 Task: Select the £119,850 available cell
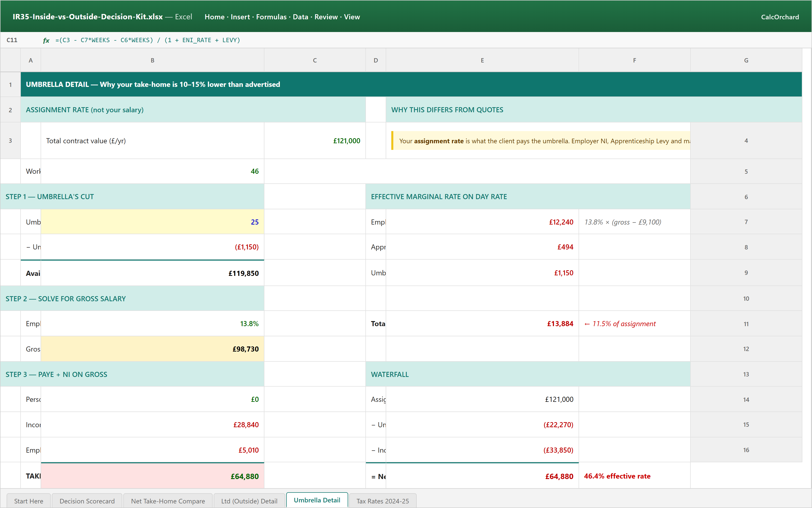pos(152,273)
